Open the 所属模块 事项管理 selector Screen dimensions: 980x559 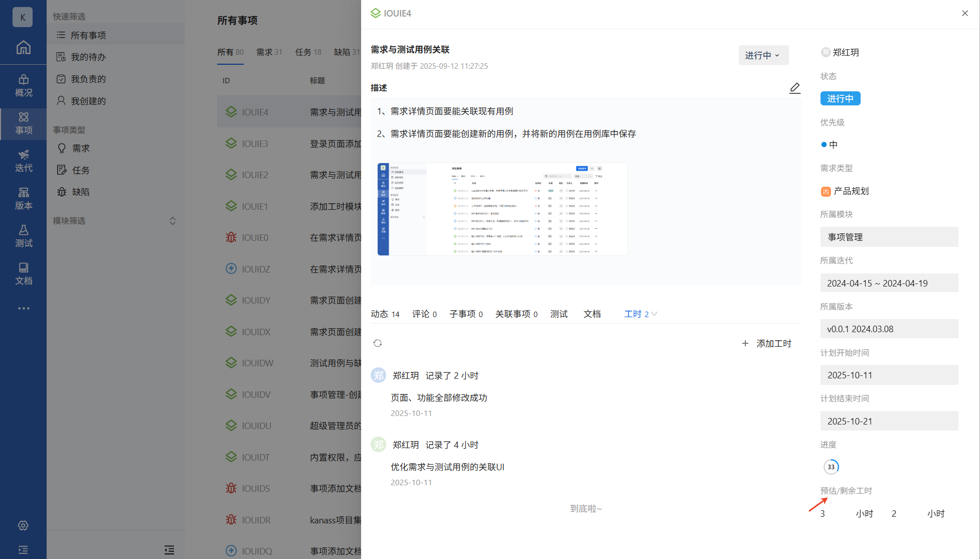click(x=889, y=237)
